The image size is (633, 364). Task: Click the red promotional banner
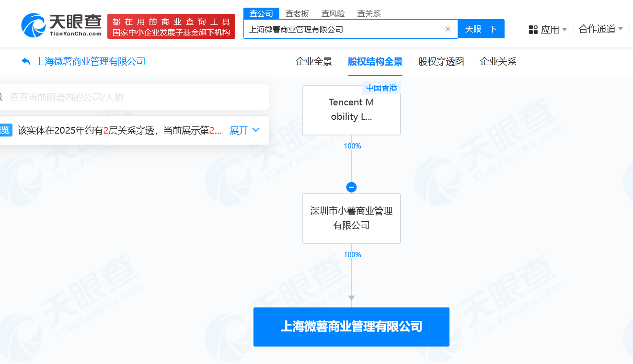point(171,26)
